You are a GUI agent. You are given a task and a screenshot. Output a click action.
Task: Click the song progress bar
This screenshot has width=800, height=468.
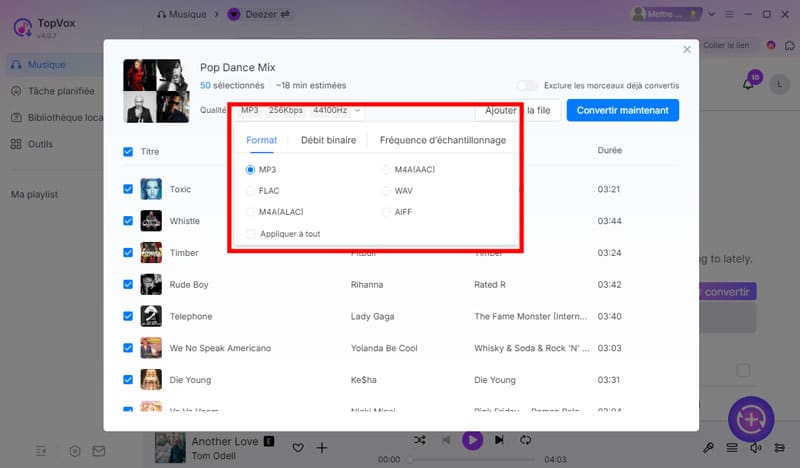(x=470, y=459)
